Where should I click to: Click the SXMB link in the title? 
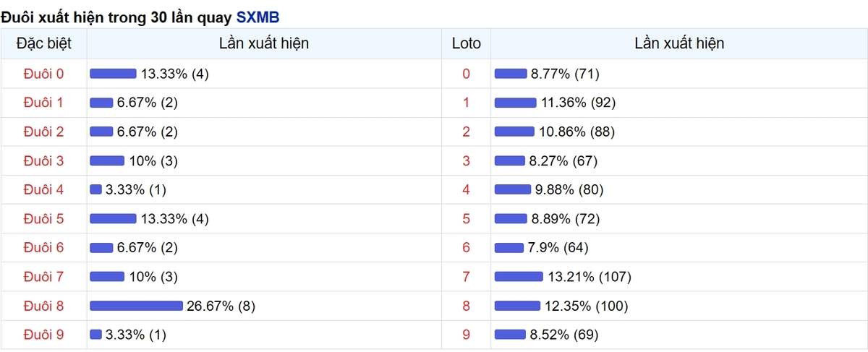258,16
